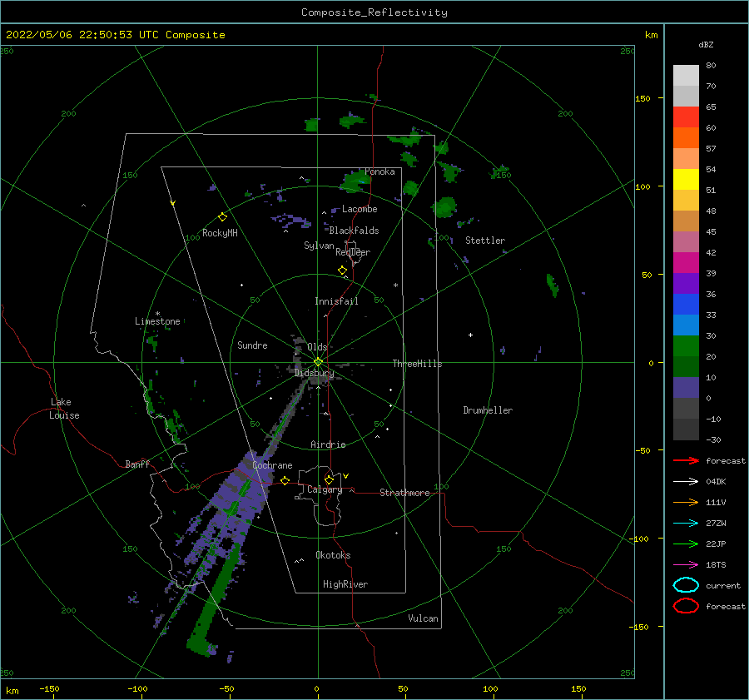Screen dimensions: 749x700
Task: Click the Lacombe city label
Action: click(360, 209)
